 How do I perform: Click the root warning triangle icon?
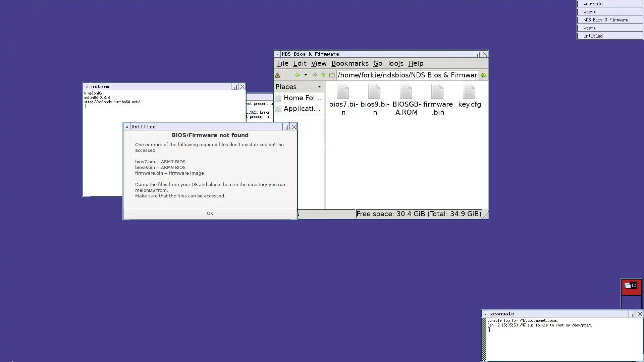point(277,75)
